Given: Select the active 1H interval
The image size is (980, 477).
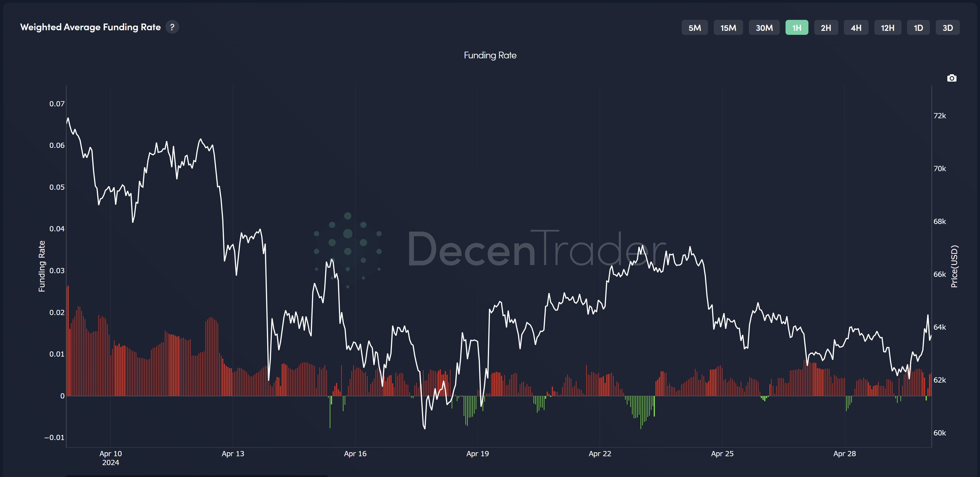Looking at the screenshot, I should (x=797, y=28).
